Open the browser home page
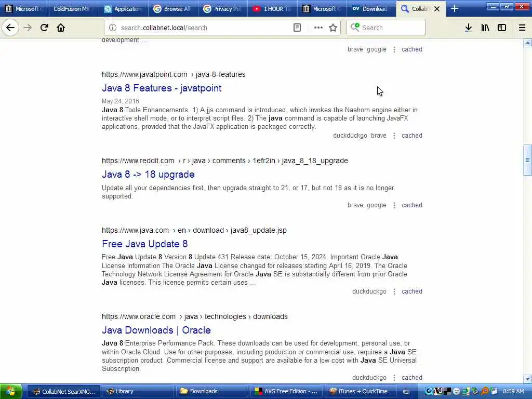Screen dimensions: 532x399 pos(61,28)
